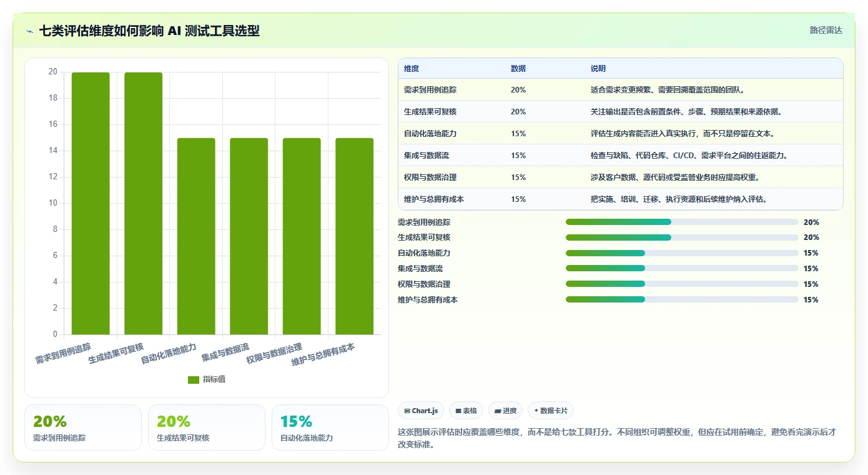The image size is (868, 475).
Task: Click the 集成与数据流 bar in chart
Action: click(249, 236)
